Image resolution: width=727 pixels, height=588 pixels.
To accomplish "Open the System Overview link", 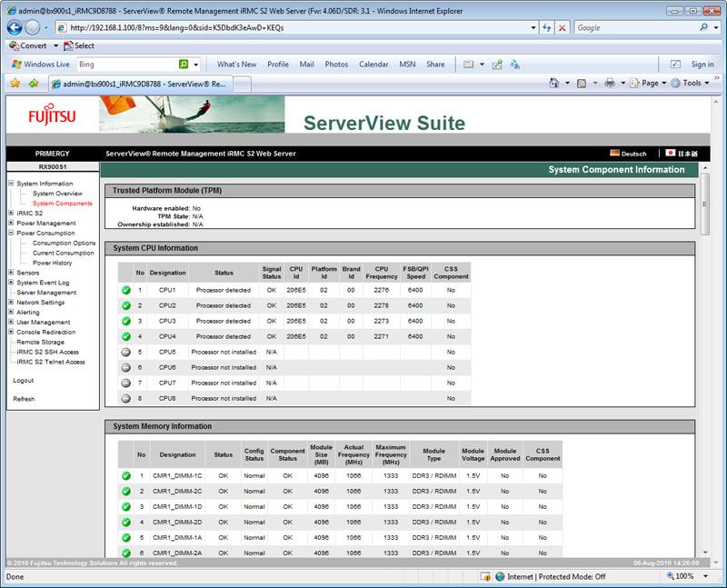I will coord(57,194).
